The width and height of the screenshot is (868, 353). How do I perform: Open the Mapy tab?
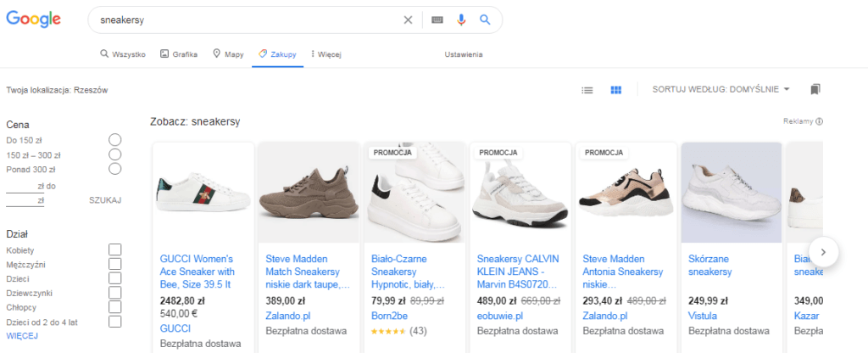[228, 54]
